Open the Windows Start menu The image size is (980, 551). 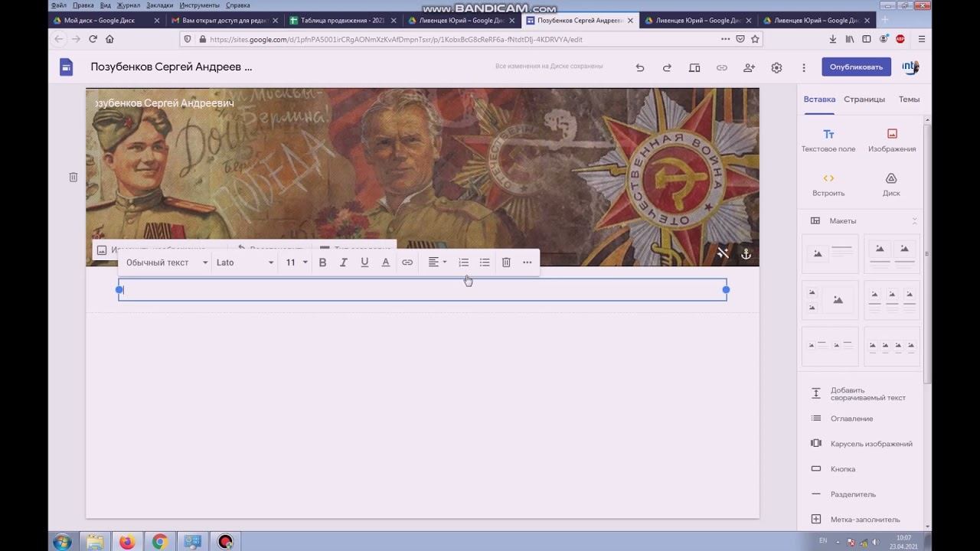[62, 542]
